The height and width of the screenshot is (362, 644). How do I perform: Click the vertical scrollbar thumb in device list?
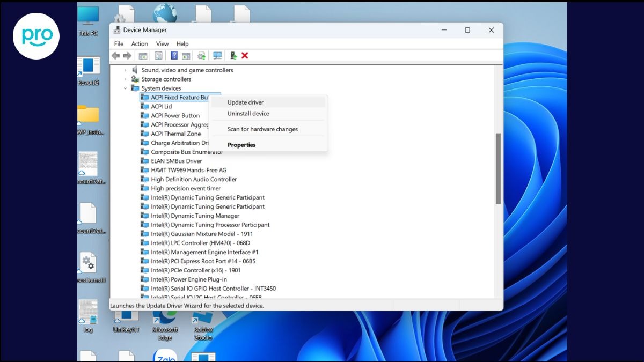coord(498,169)
